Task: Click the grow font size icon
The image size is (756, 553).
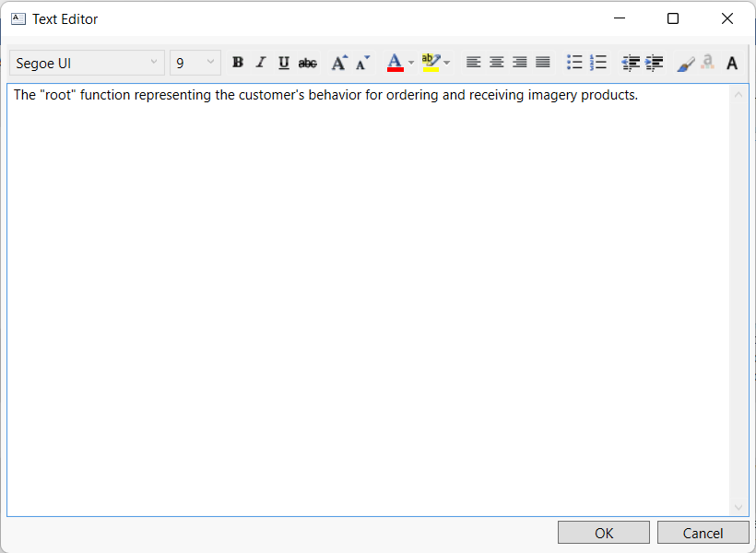Action: (x=339, y=63)
